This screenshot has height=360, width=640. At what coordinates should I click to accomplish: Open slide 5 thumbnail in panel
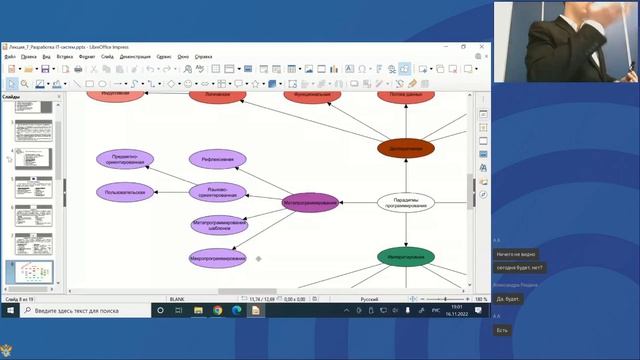[x=33, y=188]
